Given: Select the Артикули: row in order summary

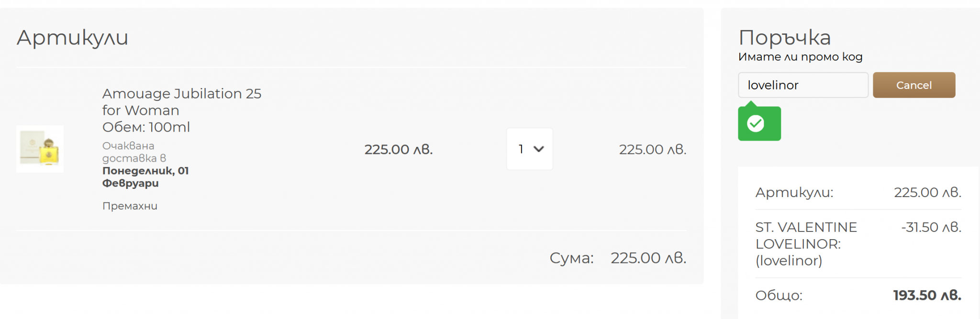Looking at the screenshot, I should [x=794, y=193].
